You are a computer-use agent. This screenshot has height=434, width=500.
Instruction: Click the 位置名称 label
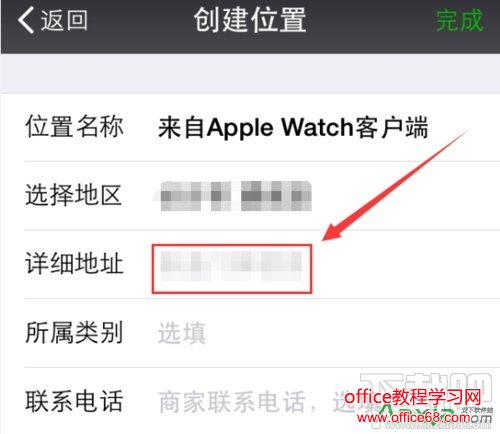coord(74,127)
